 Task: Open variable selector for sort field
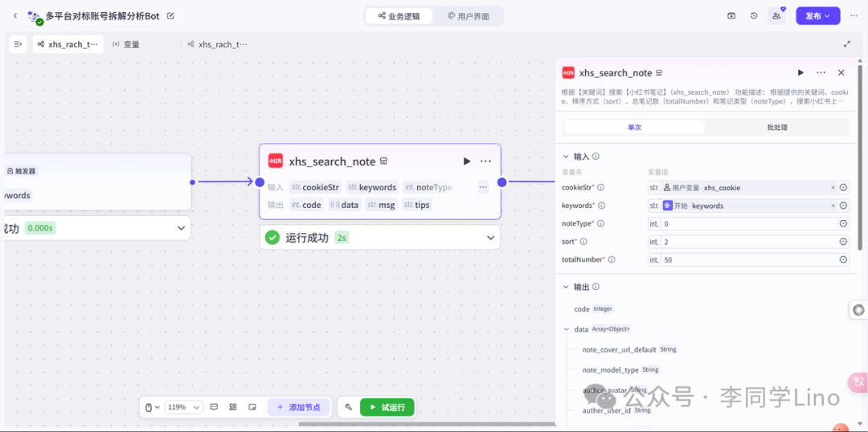click(x=843, y=242)
